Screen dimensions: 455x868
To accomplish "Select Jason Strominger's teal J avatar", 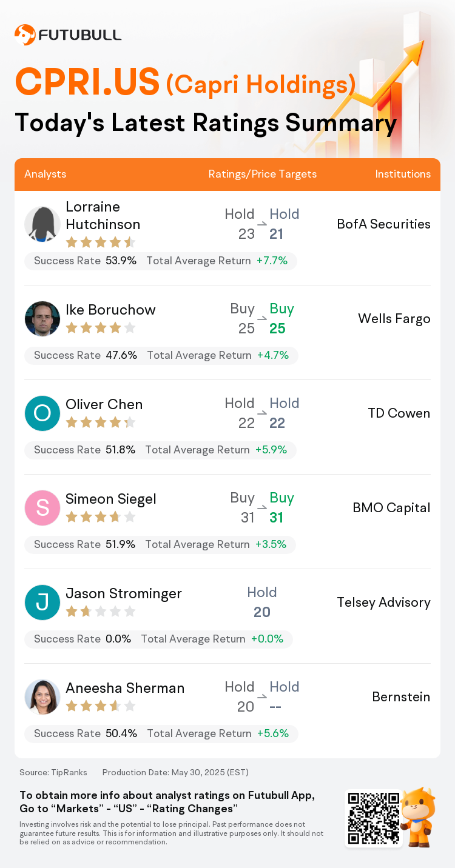I will [42, 603].
